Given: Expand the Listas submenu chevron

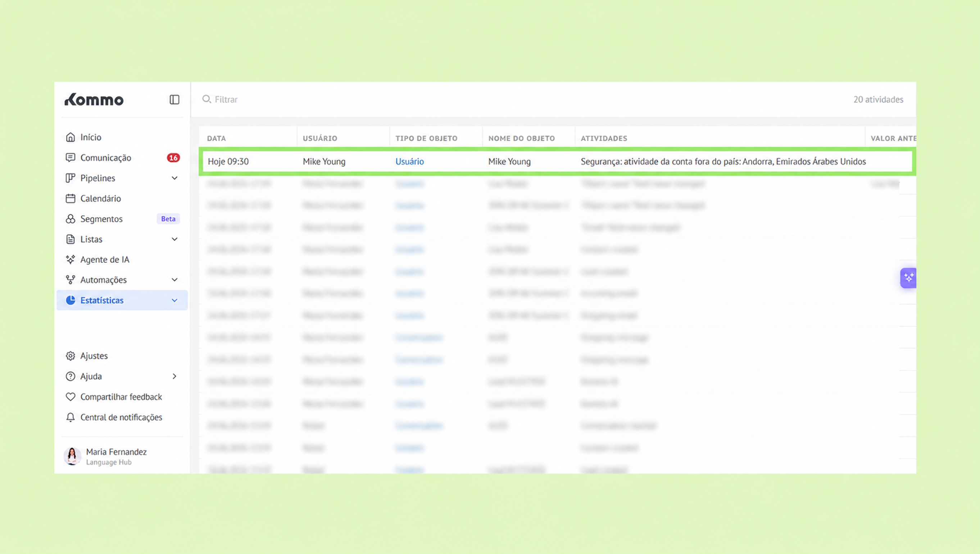Looking at the screenshot, I should [174, 239].
